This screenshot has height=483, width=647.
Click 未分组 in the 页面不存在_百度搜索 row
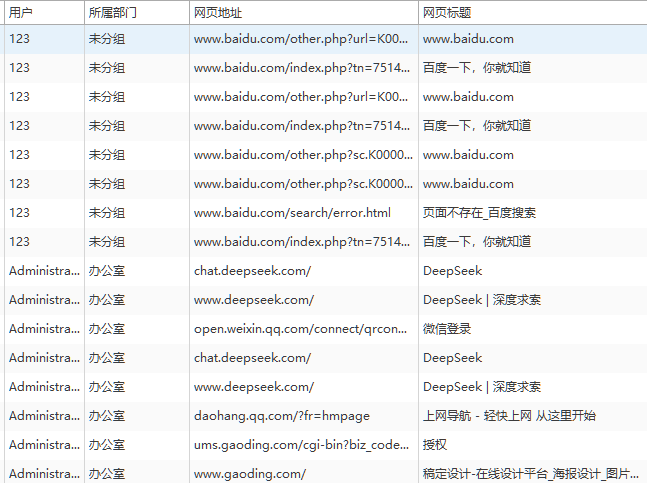pyautogui.click(x=107, y=213)
